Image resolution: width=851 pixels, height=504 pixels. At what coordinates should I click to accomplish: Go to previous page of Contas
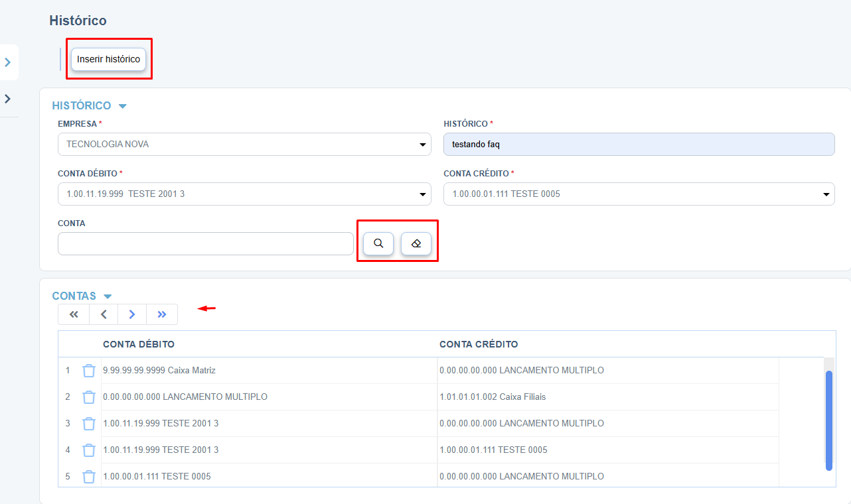(104, 314)
